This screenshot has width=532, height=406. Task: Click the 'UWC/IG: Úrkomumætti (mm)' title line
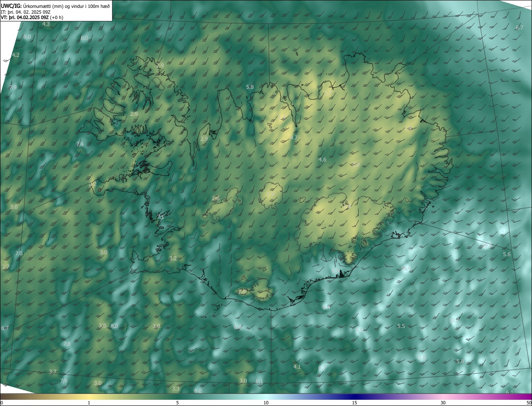click(x=55, y=5)
